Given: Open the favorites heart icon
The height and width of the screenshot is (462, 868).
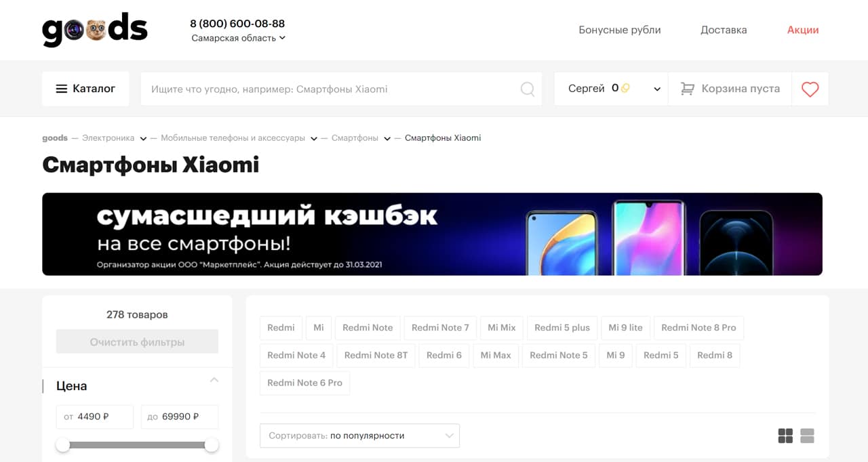Looking at the screenshot, I should click(810, 89).
